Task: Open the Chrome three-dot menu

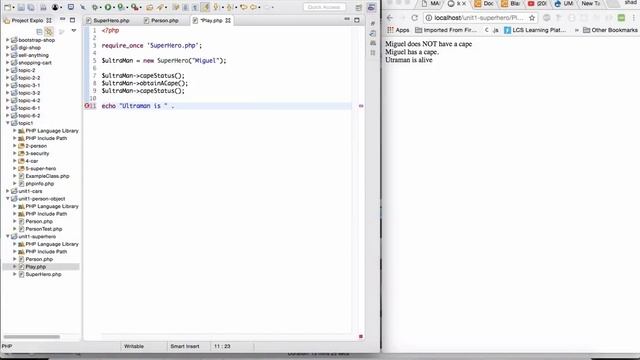Action: pos(634,18)
